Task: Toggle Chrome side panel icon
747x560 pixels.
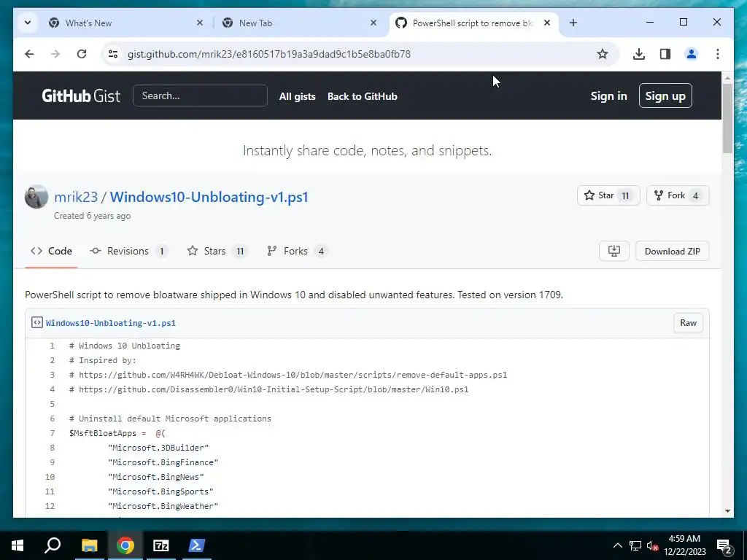Action: click(x=665, y=54)
